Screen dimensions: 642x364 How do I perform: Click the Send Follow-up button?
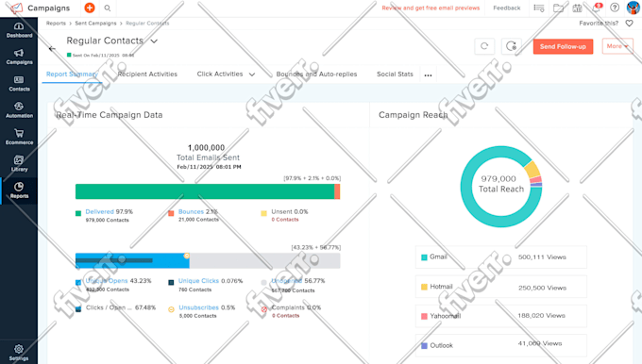tap(563, 46)
